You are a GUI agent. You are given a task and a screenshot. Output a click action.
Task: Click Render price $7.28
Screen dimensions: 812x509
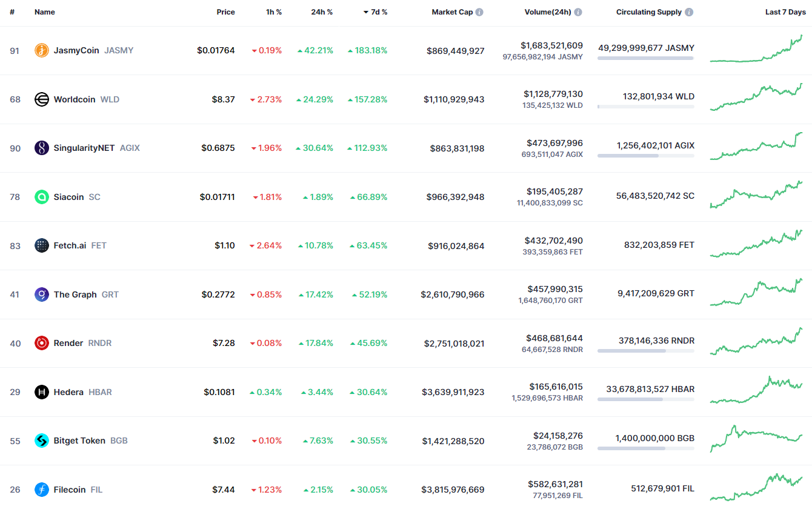pos(224,343)
